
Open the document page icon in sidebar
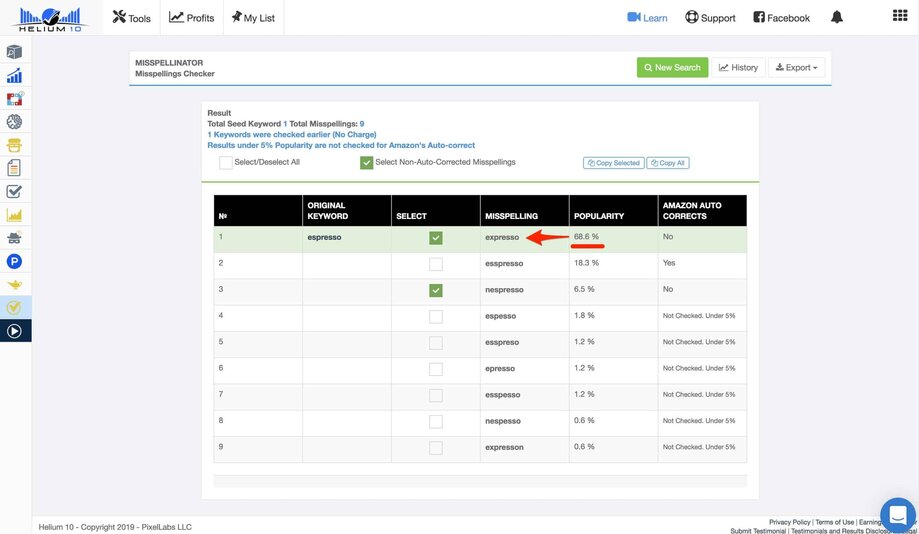coord(14,168)
